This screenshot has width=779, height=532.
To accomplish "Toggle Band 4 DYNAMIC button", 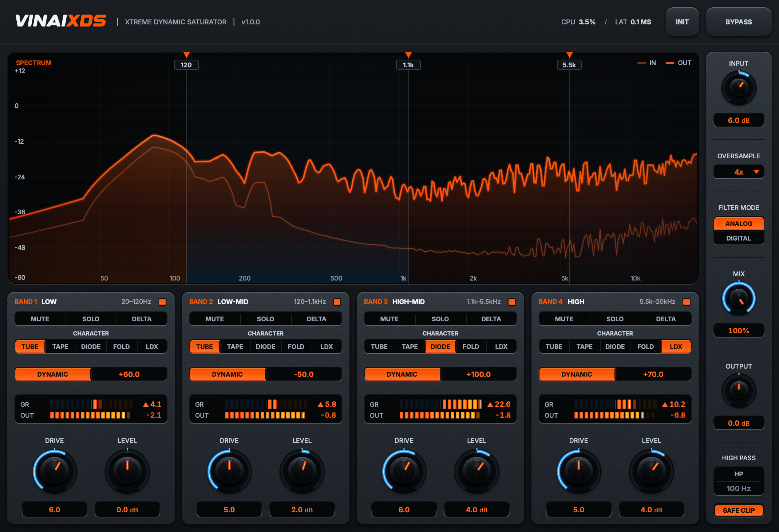I will [x=577, y=374].
